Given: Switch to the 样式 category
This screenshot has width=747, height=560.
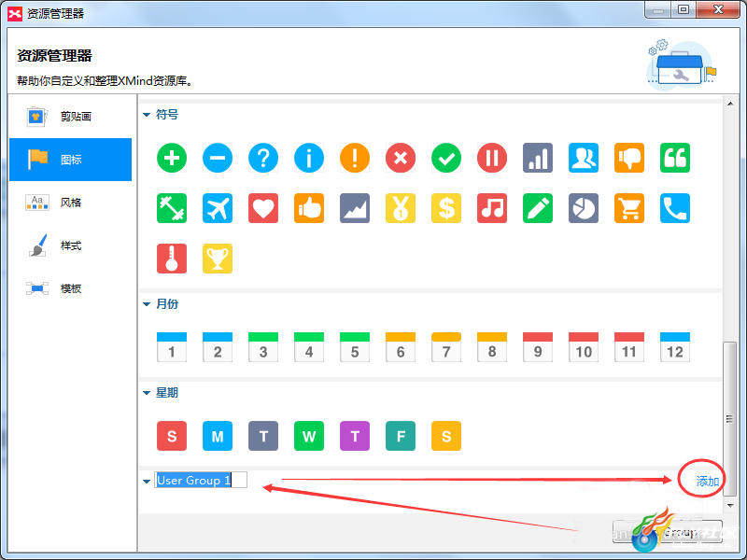Looking at the screenshot, I should tap(71, 245).
